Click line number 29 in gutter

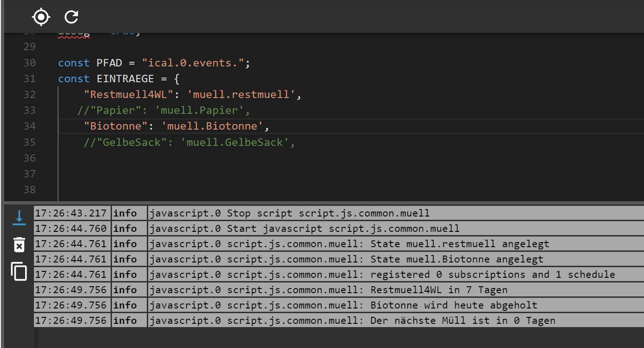30,47
